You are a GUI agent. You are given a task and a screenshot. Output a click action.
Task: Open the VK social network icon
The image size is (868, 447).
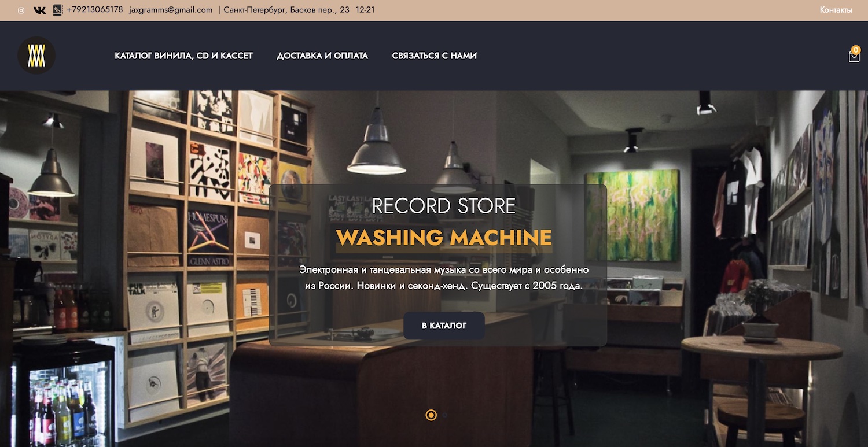39,10
